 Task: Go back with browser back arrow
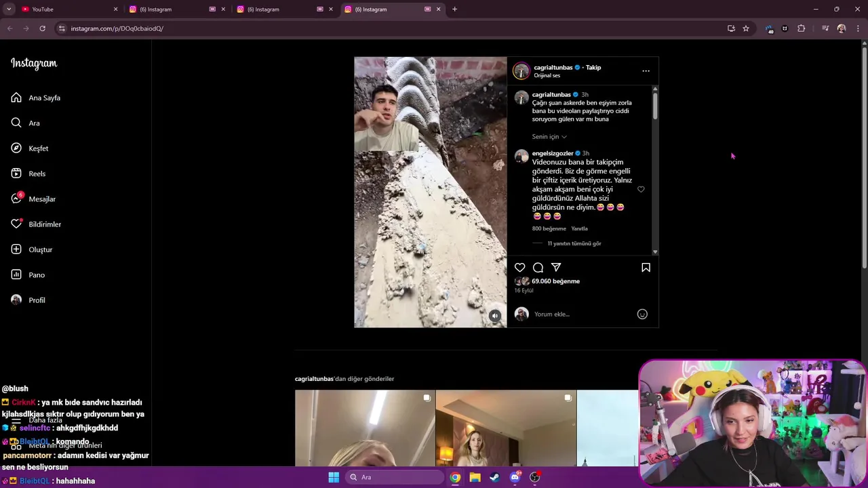click(9, 28)
